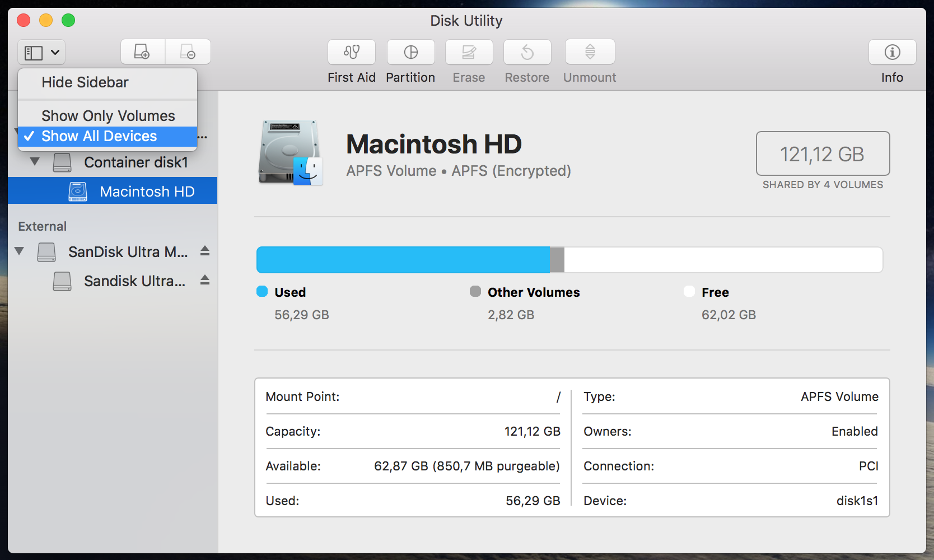This screenshot has height=560, width=934.
Task: Click the Mount Point row
Action: click(413, 397)
